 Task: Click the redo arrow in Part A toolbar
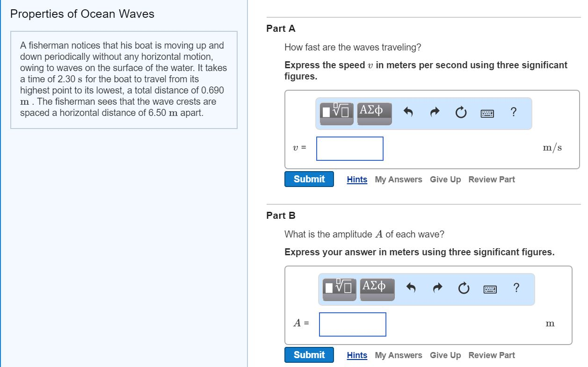(x=434, y=112)
